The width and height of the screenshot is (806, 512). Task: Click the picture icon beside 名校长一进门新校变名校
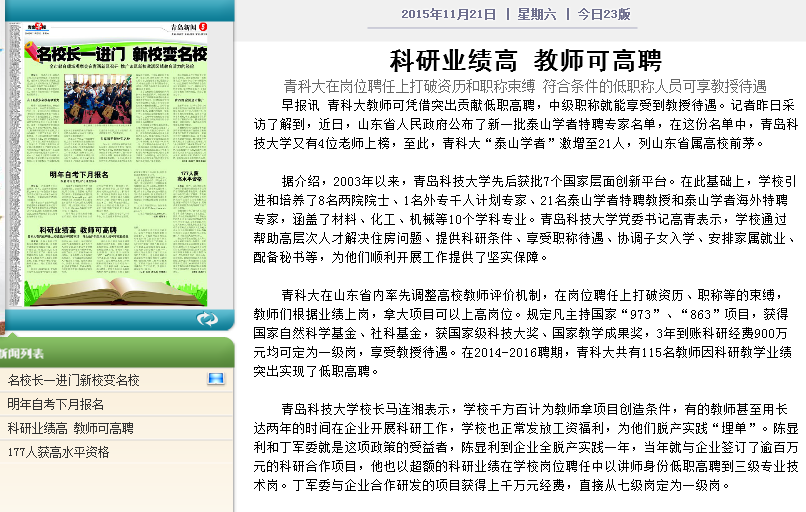coord(216,379)
